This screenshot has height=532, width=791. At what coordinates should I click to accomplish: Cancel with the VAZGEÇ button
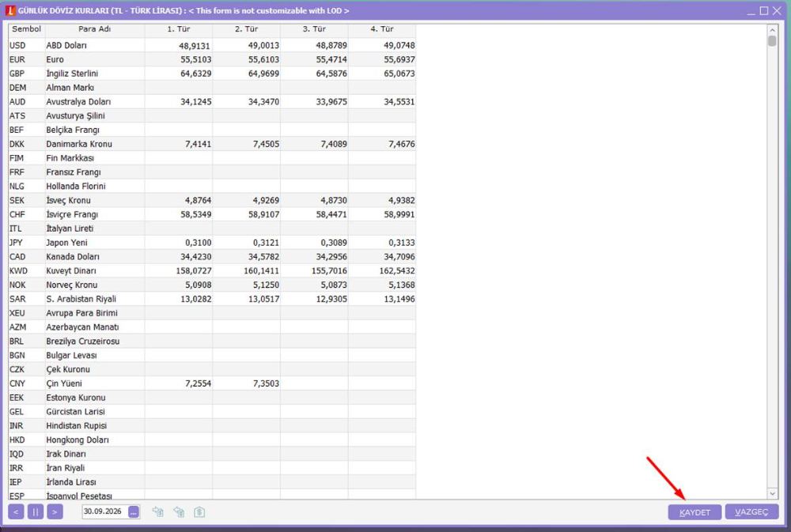pyautogui.click(x=751, y=511)
